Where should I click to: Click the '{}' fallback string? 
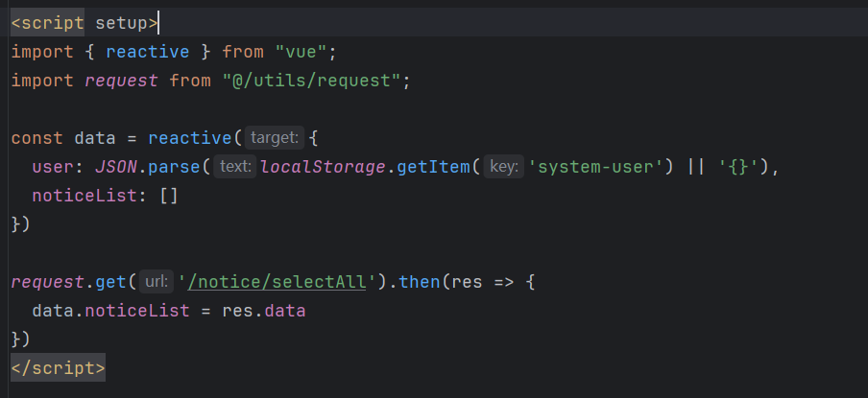click(x=738, y=167)
